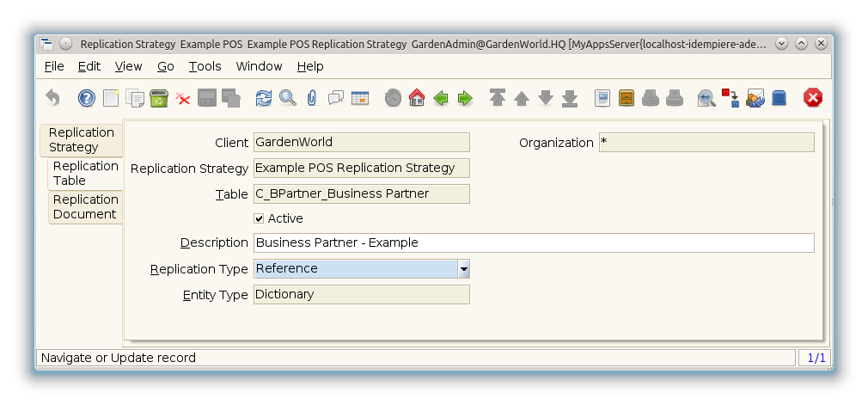Screen dimensions: 868x405
Task: Open the Find record magnifier icon
Action: coord(288,98)
